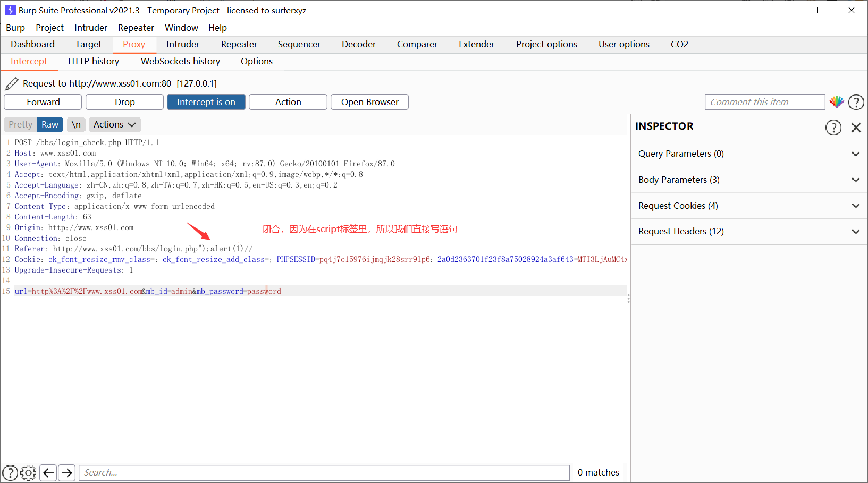
Task: Switch to the Dashboard tab
Action: tap(32, 44)
